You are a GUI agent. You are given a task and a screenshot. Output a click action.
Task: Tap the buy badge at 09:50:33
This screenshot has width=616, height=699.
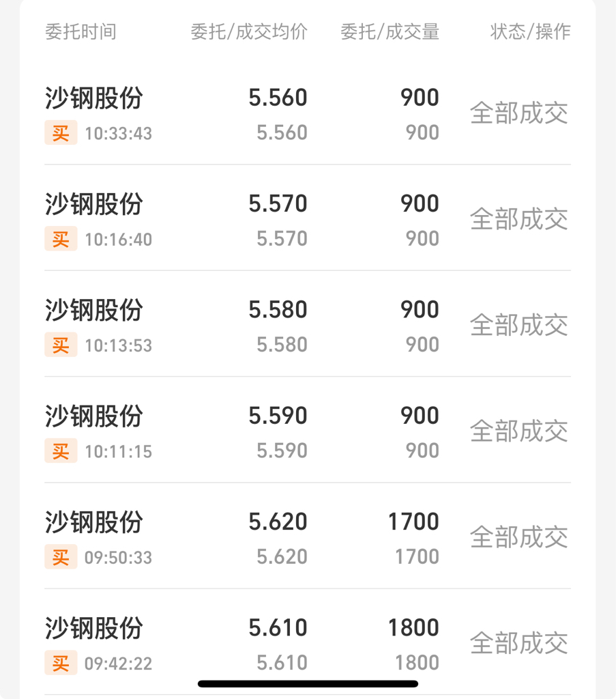click(x=61, y=557)
